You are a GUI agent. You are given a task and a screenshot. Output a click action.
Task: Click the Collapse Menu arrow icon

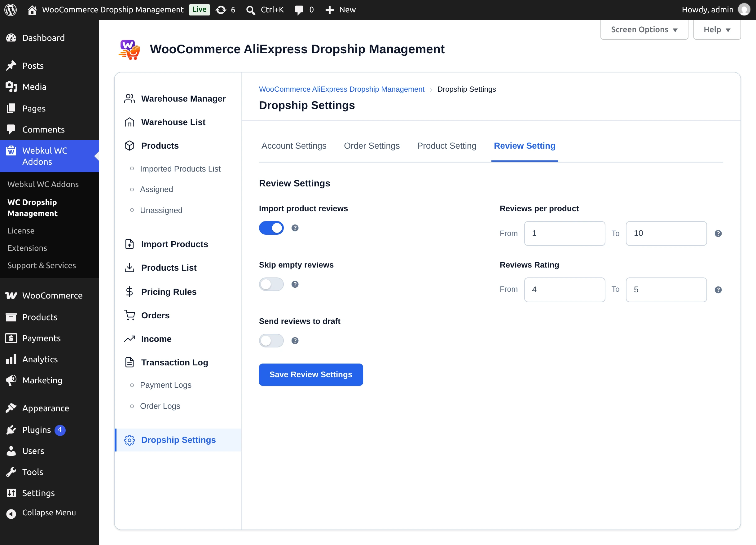click(x=11, y=514)
